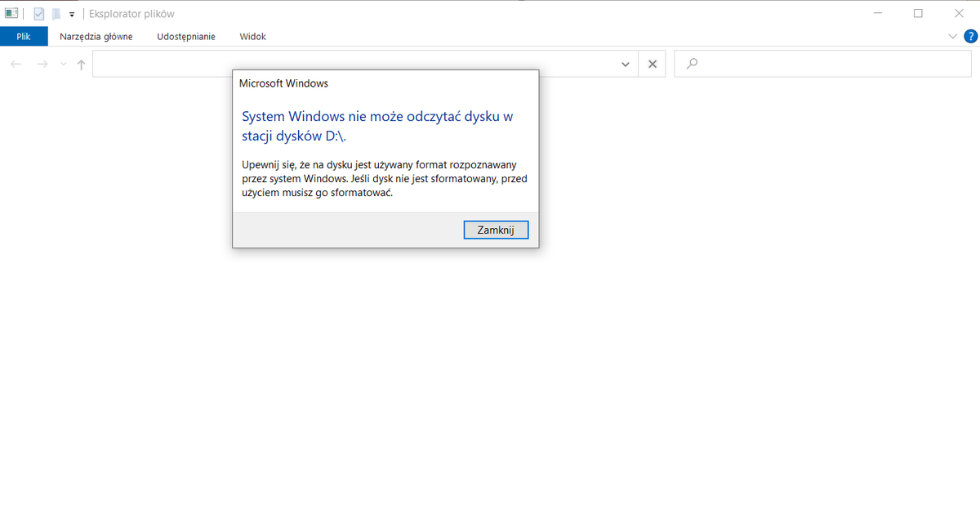Viewport: 980px width, 514px height.
Task: Open Help via the blue question mark
Action: 970,37
